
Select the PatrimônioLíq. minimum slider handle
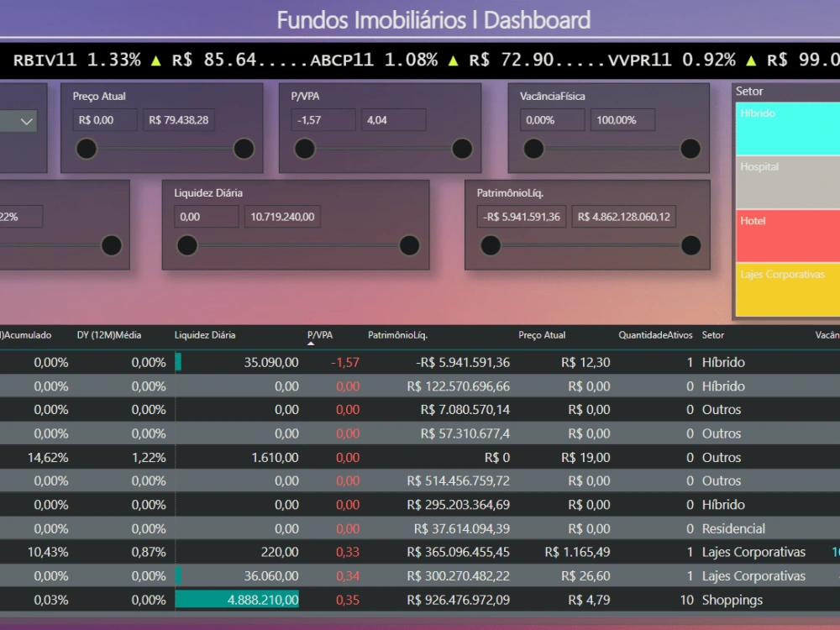click(x=491, y=245)
